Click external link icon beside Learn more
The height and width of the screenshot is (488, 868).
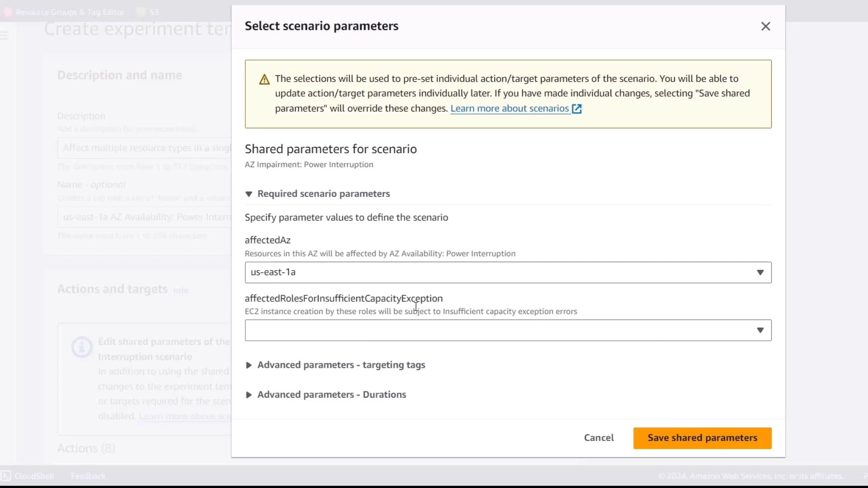577,109
